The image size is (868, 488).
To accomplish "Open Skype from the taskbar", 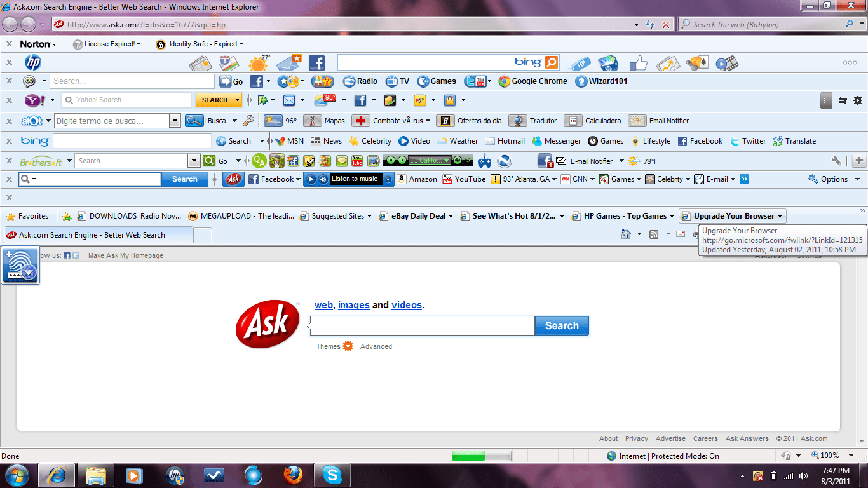I will (332, 475).
